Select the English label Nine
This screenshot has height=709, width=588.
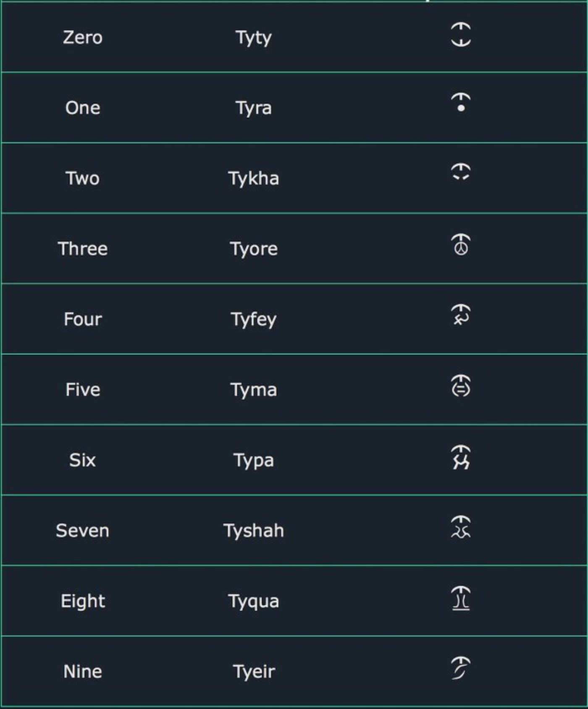pyautogui.click(x=83, y=672)
